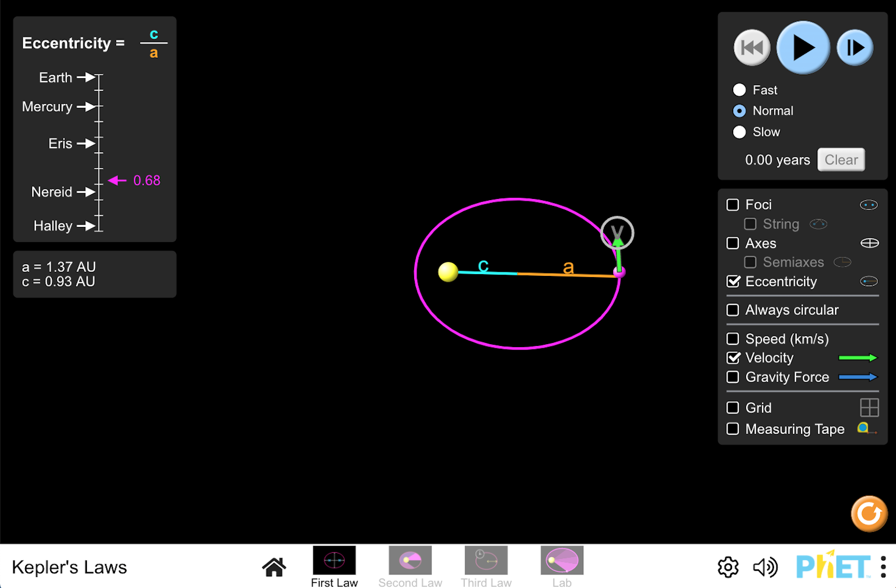
Task: Enable the Grid checkbox
Action: point(733,407)
